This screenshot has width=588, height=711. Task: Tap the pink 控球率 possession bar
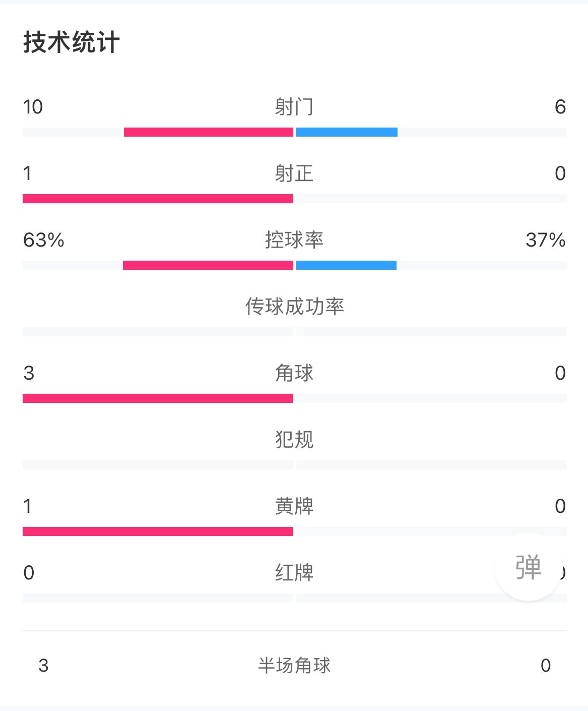coord(208,265)
